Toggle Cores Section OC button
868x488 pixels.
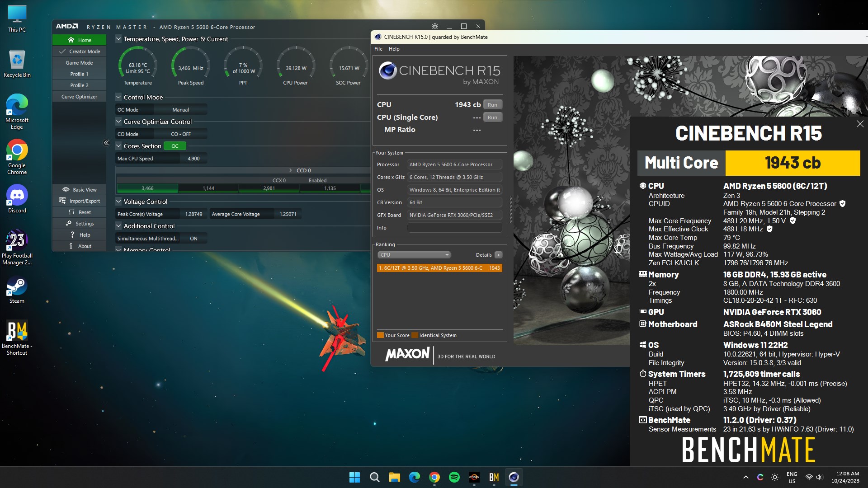point(175,146)
